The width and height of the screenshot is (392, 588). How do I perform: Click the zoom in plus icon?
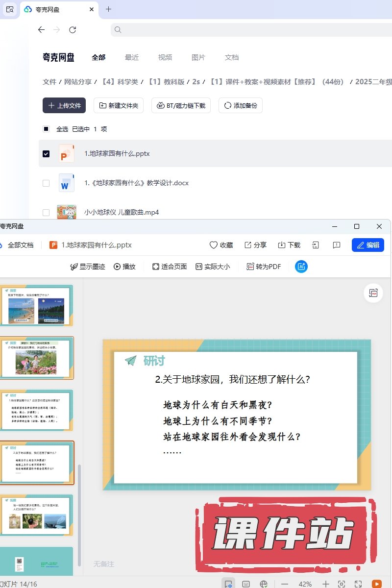(x=325, y=584)
